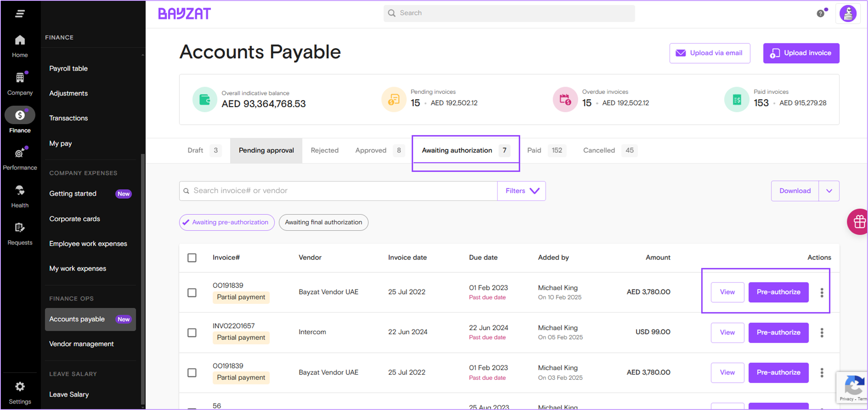Open the gift rewards icon
The image size is (868, 410).
(x=858, y=222)
